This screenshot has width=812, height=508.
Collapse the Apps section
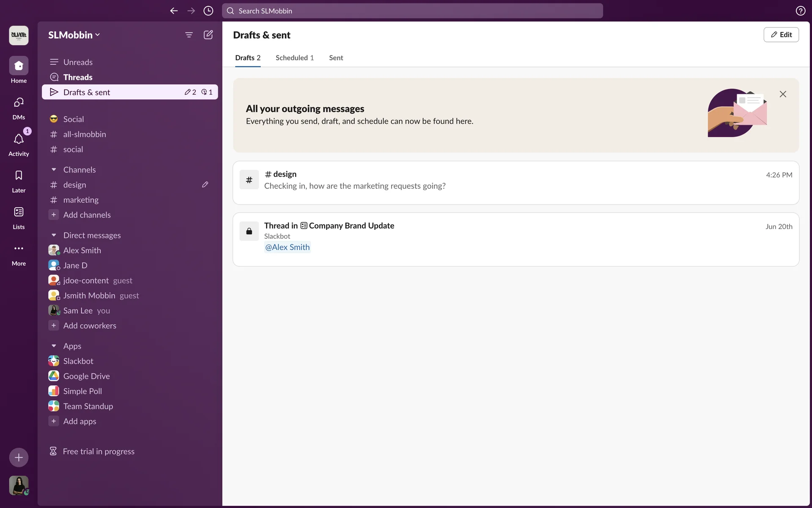pos(54,346)
